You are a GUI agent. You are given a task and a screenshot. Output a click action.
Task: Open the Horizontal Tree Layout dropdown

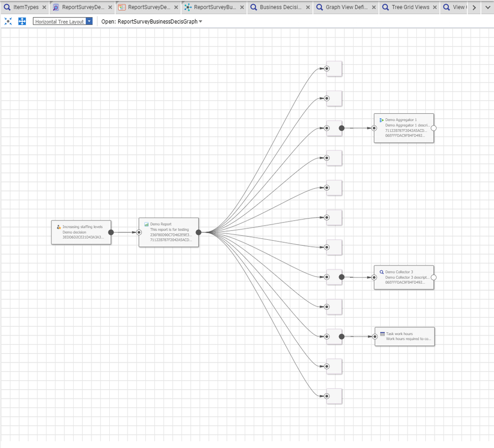(89, 21)
